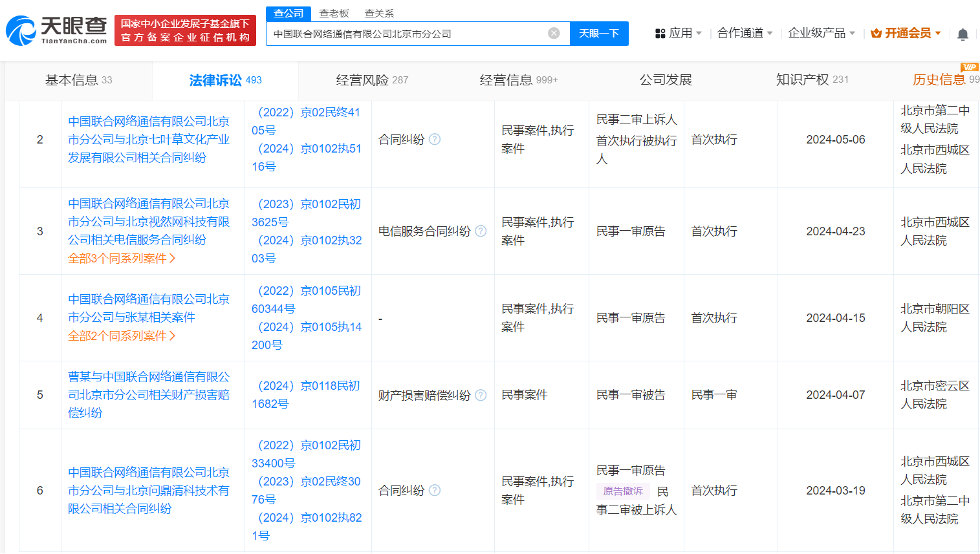This screenshot has width=980, height=554.
Task: Click 北京市密云区人民法院 court cell
Action: tap(935, 395)
